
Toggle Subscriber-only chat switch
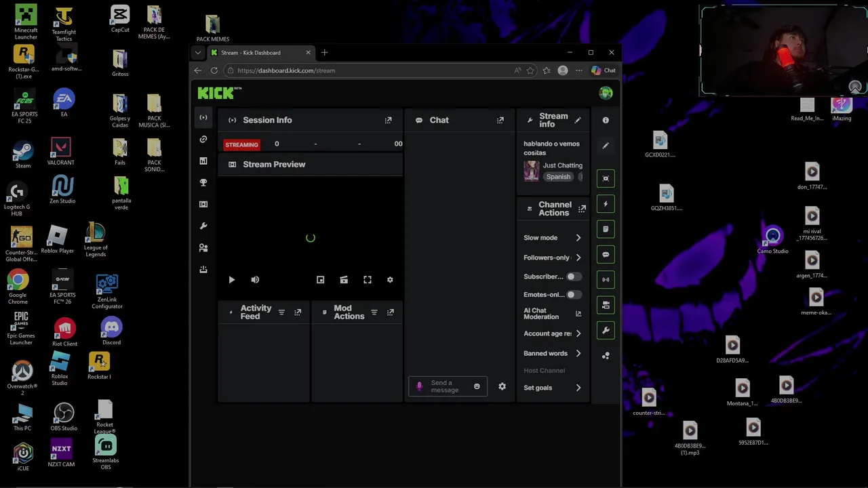pyautogui.click(x=574, y=277)
